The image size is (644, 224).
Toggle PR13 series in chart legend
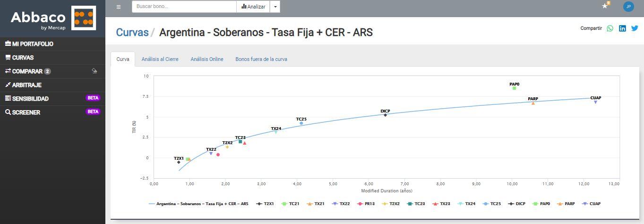coord(366,204)
